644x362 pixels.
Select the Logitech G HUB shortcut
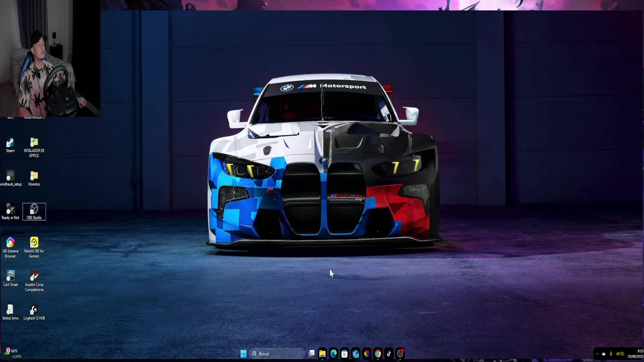pyautogui.click(x=34, y=313)
